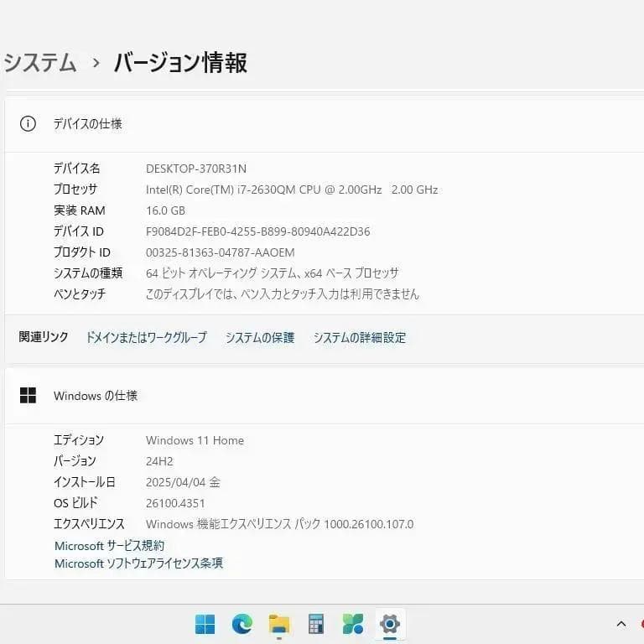The height and width of the screenshot is (644, 644).
Task: Select version value 24H2
Action: 159,461
